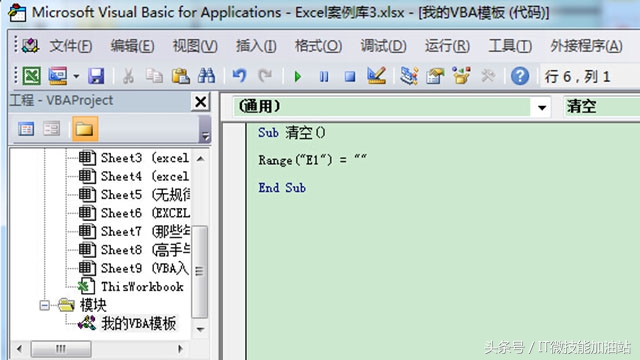This screenshot has height=360, width=640.
Task: Click the End Sub code line
Action: tap(282, 188)
